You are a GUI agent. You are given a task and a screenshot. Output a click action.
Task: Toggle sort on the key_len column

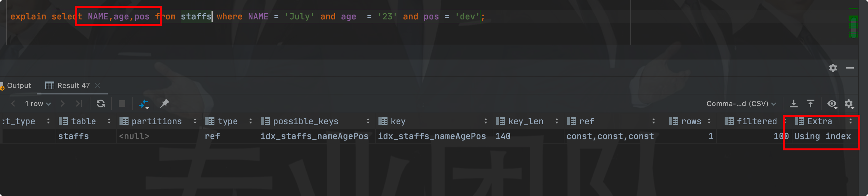(556, 121)
